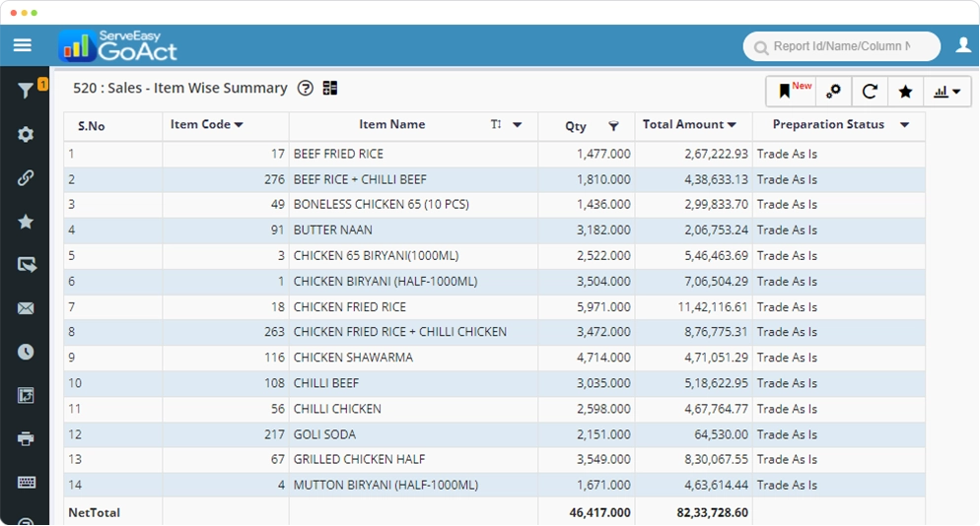Open the filter panel in sidebar
980x526 pixels.
[26, 91]
